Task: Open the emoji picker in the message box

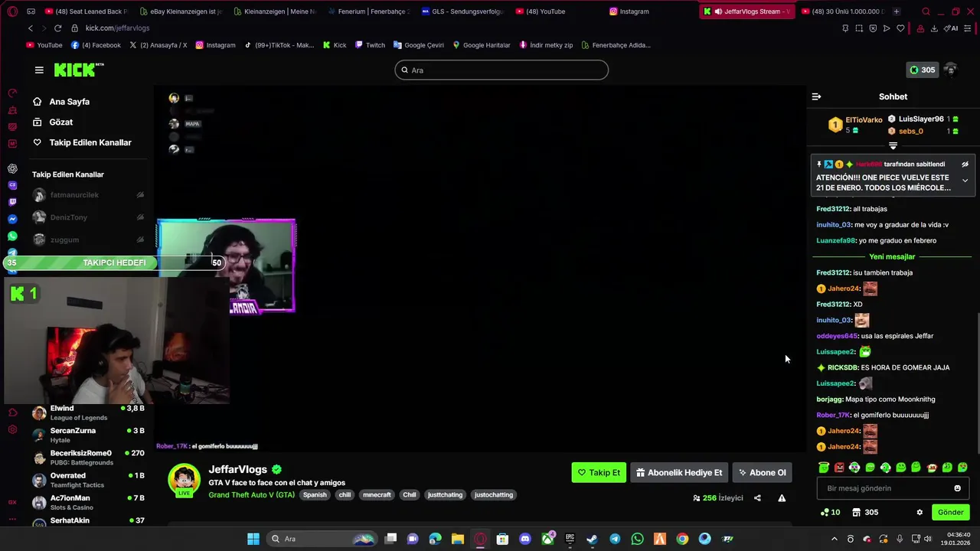Action: tap(957, 488)
